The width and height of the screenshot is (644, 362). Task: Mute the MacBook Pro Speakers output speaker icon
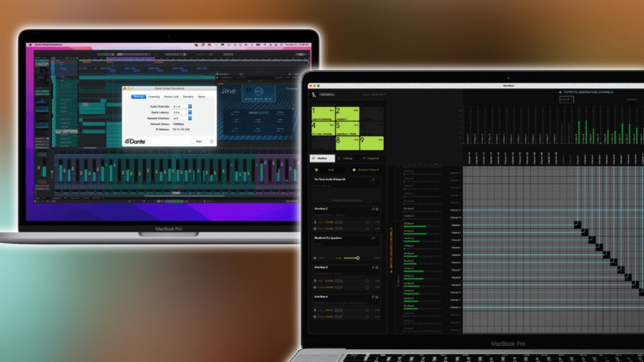316,258
